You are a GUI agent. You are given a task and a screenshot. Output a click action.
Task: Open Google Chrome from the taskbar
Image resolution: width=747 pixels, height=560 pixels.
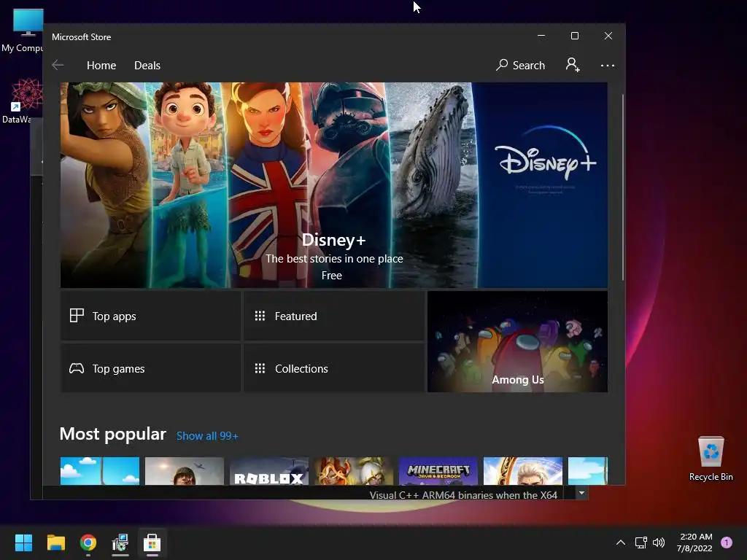(88, 542)
